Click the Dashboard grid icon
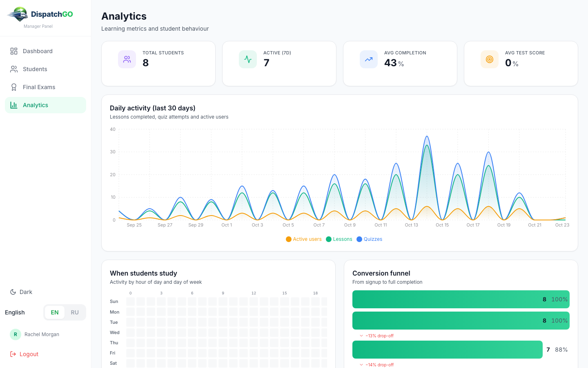The width and height of the screenshot is (588, 368). (x=14, y=51)
